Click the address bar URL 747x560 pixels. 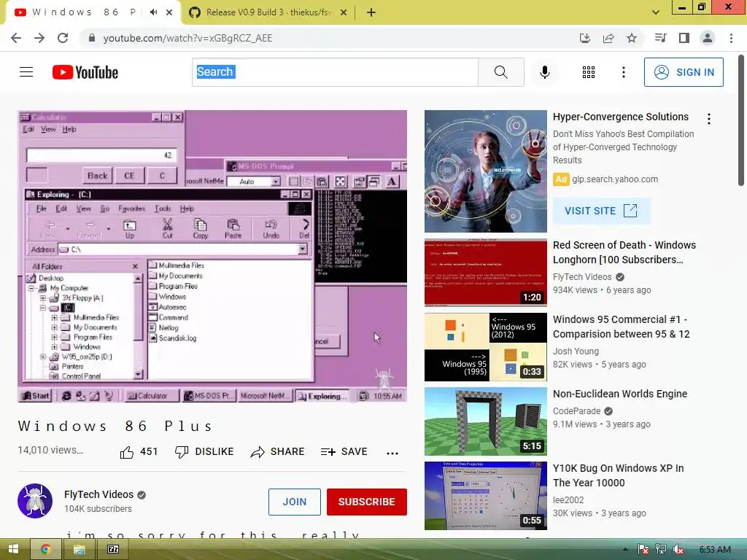[187, 38]
